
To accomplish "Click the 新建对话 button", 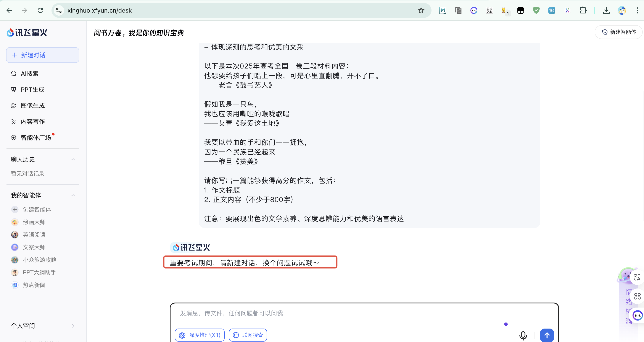I will pos(42,55).
